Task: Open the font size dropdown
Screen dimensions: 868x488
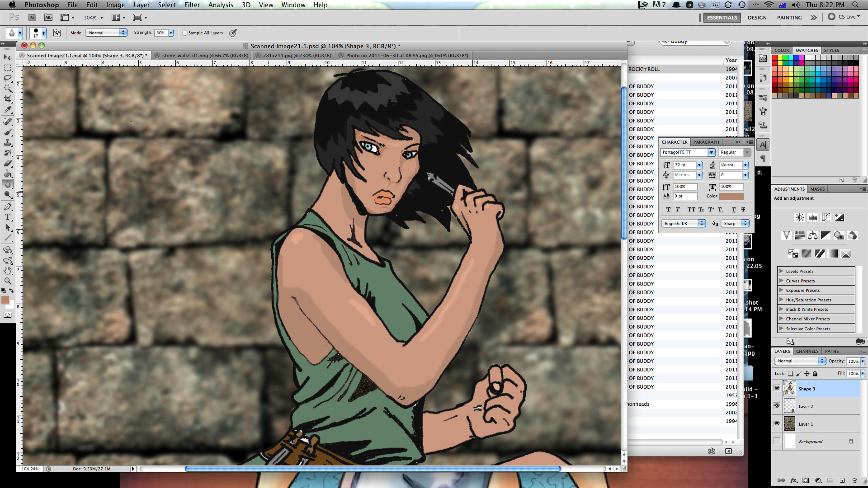Action: pos(699,165)
